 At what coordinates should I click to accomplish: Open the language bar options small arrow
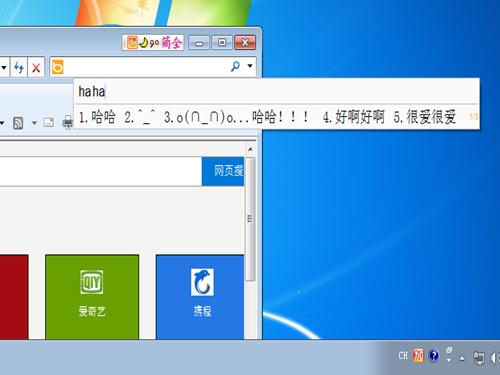point(449,360)
